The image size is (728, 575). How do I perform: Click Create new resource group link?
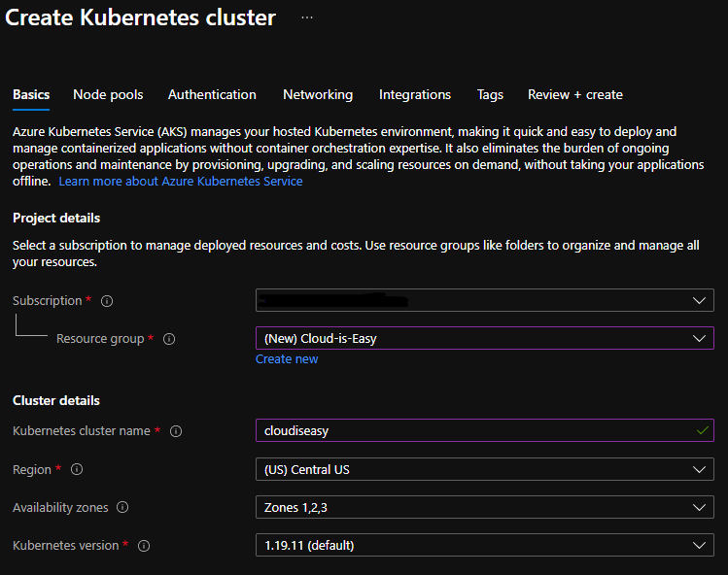click(x=287, y=359)
